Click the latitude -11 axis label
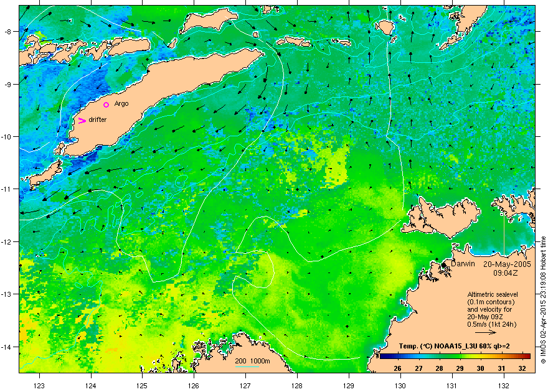This screenshot has height=392, width=548. pos(6,189)
